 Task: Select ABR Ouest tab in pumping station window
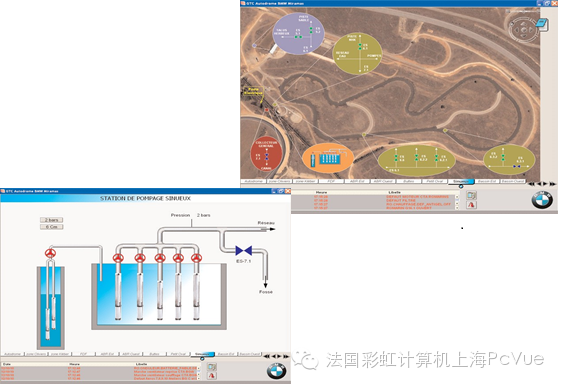[131, 354]
